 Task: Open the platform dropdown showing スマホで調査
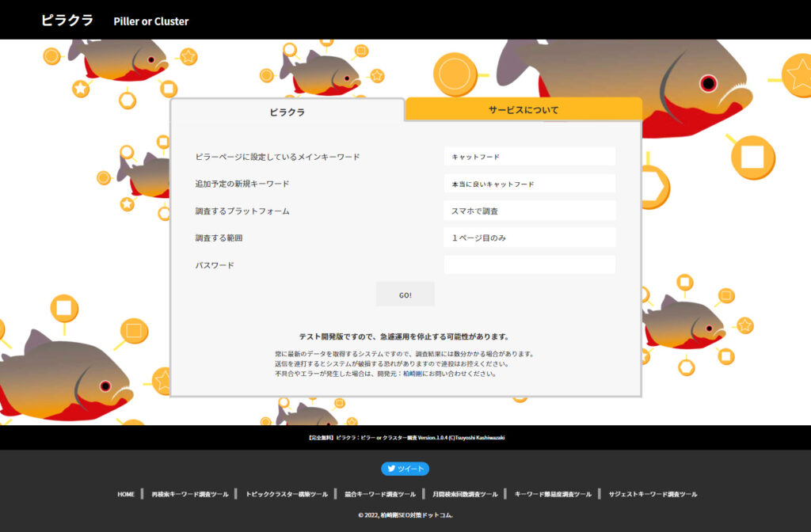[529, 211]
